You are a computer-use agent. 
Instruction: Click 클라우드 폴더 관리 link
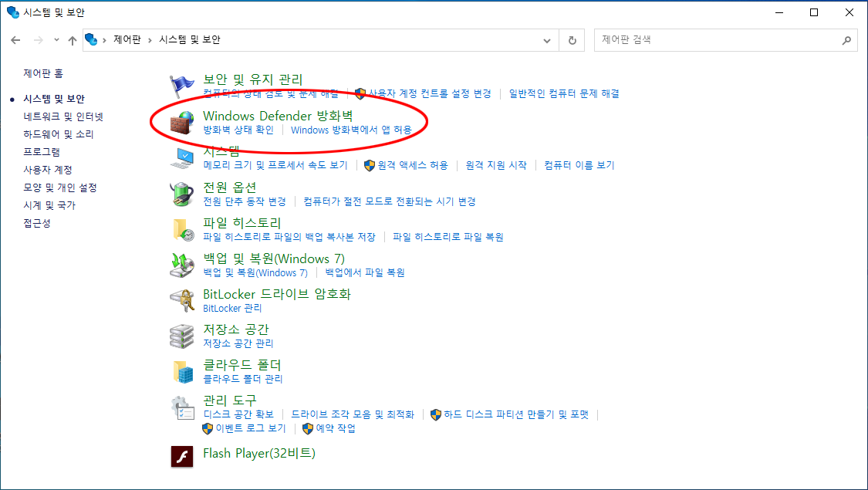tap(243, 379)
